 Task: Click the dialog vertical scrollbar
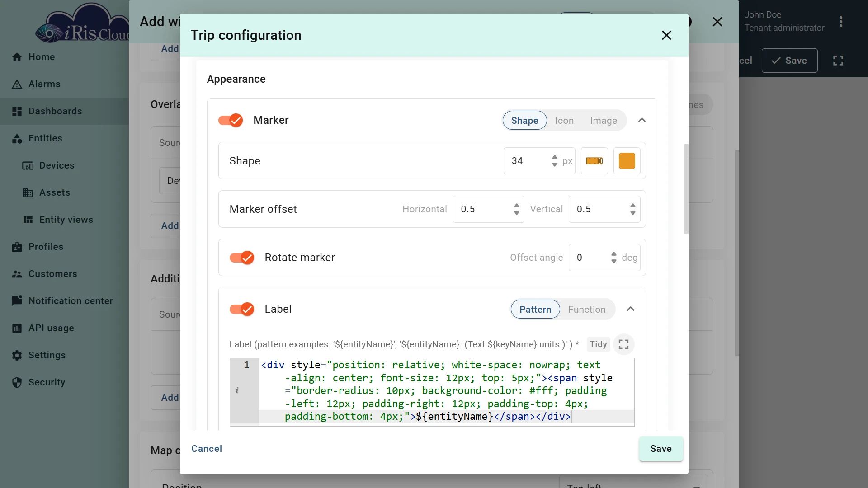pyautogui.click(x=686, y=188)
